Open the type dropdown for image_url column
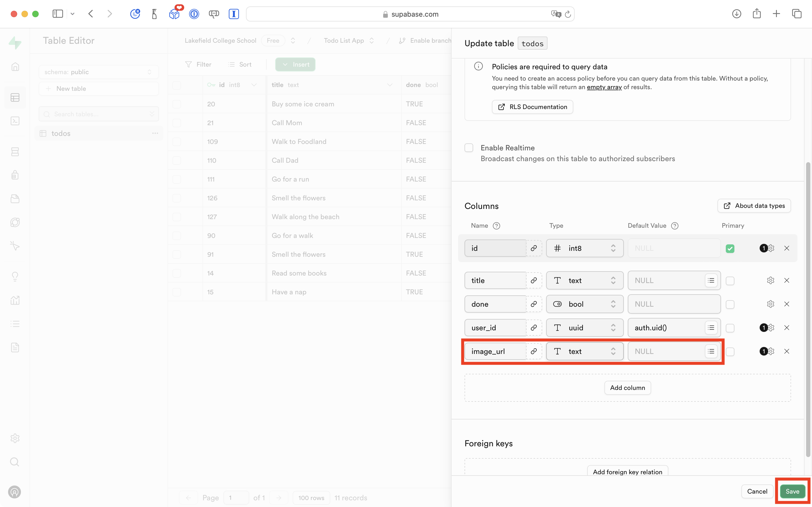 (584, 351)
